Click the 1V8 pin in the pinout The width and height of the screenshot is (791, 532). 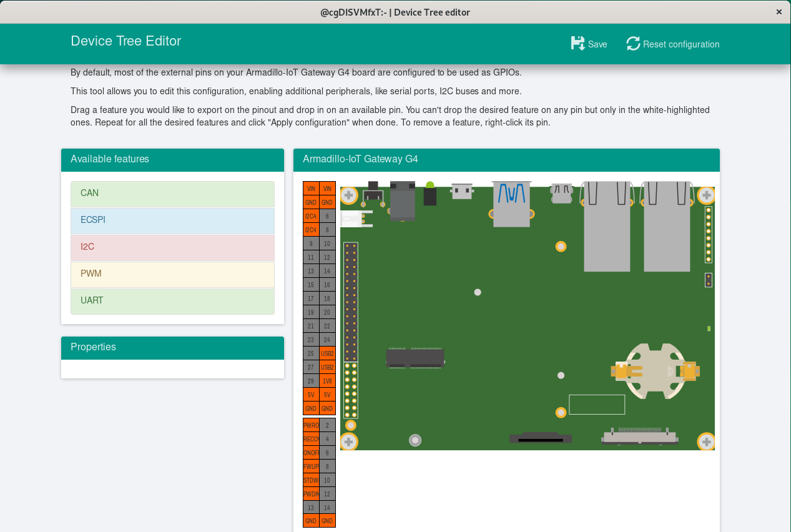pos(327,381)
